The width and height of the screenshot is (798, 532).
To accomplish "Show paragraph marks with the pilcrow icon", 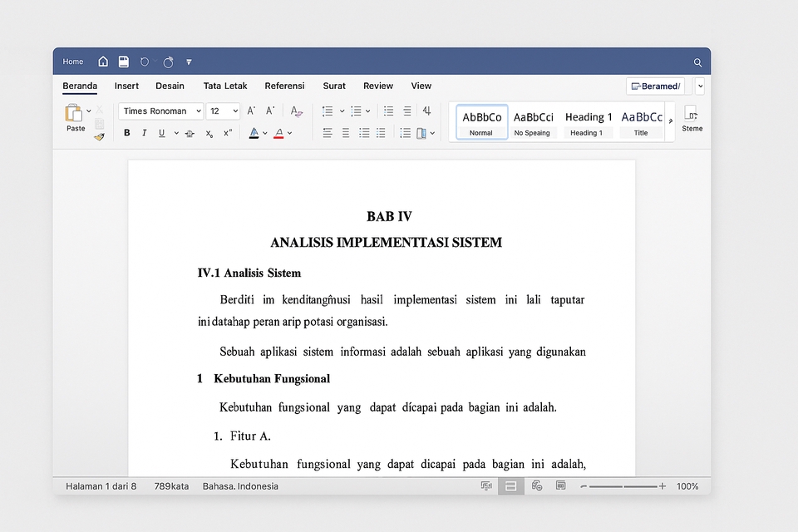I will [426, 111].
